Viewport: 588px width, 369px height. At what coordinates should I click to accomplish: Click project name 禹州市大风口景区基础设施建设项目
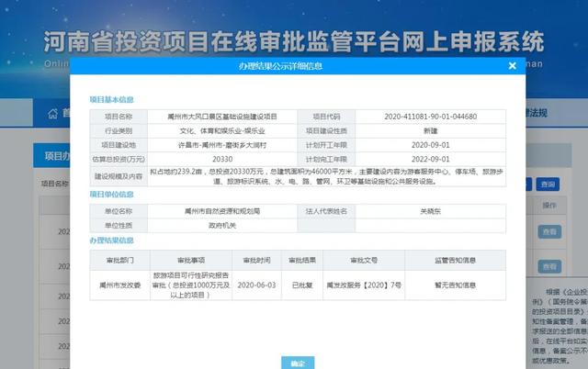point(222,117)
